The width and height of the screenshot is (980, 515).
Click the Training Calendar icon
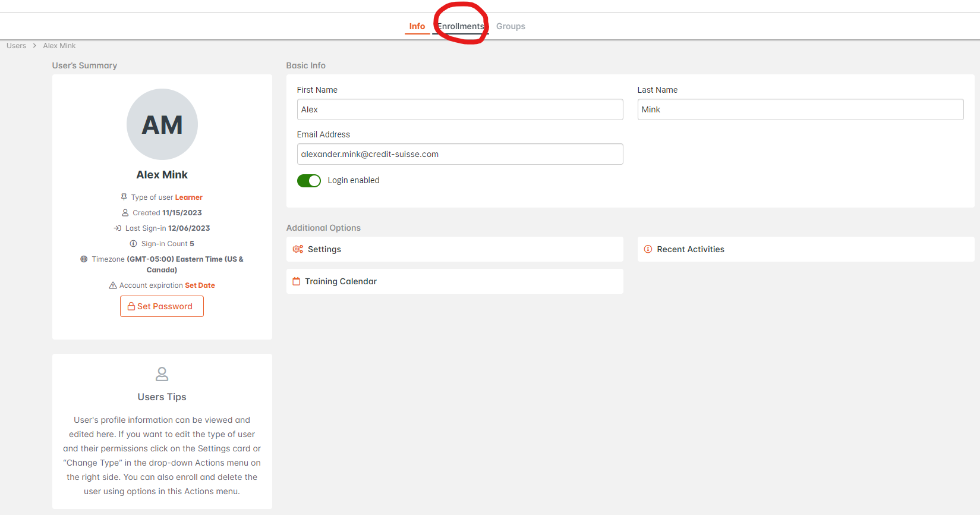pos(296,281)
